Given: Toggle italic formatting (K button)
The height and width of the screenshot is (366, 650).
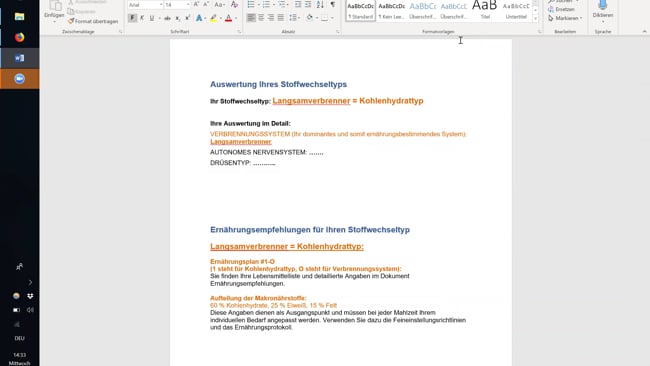Looking at the screenshot, I should tap(142, 18).
